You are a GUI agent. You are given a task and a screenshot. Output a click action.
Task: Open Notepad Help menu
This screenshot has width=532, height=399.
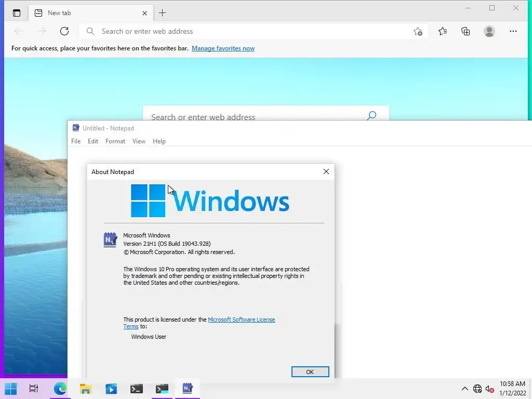(x=159, y=141)
